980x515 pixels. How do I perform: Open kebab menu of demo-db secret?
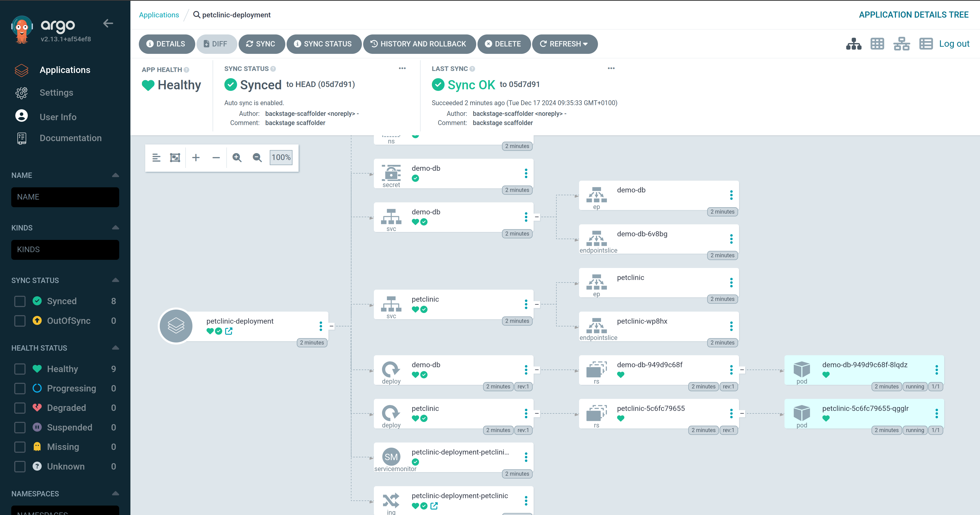click(526, 174)
